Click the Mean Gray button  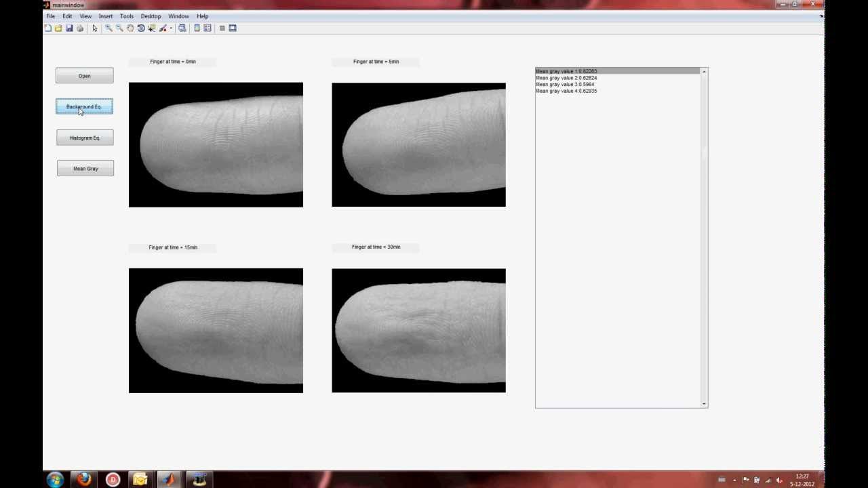pyautogui.click(x=85, y=169)
